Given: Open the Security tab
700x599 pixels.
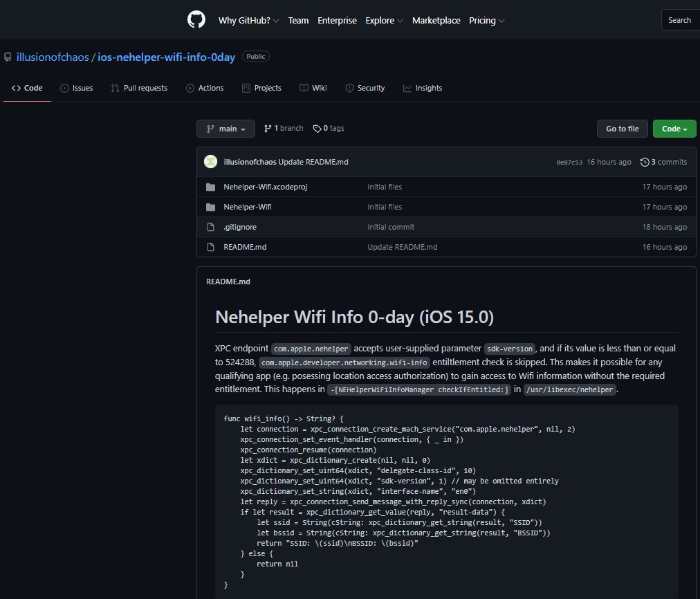Looking at the screenshot, I should pos(365,88).
